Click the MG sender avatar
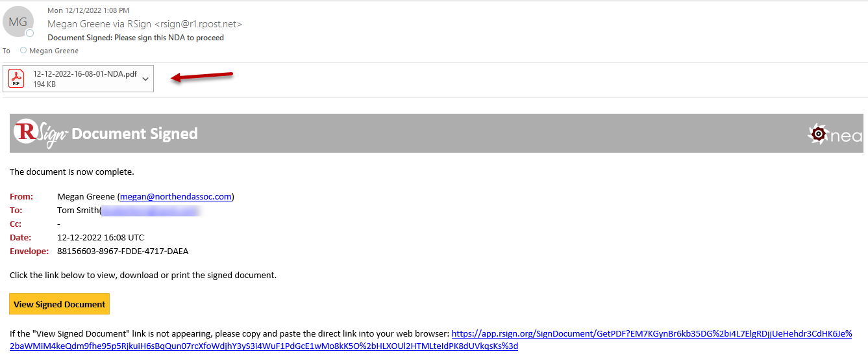The height and width of the screenshot is (360, 868). 18,21
